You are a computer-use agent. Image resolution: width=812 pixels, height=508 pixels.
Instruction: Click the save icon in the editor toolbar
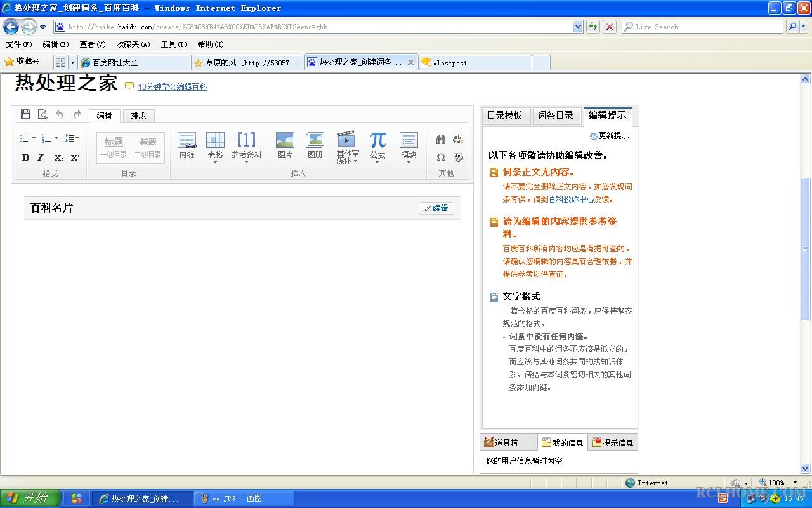tap(25, 114)
